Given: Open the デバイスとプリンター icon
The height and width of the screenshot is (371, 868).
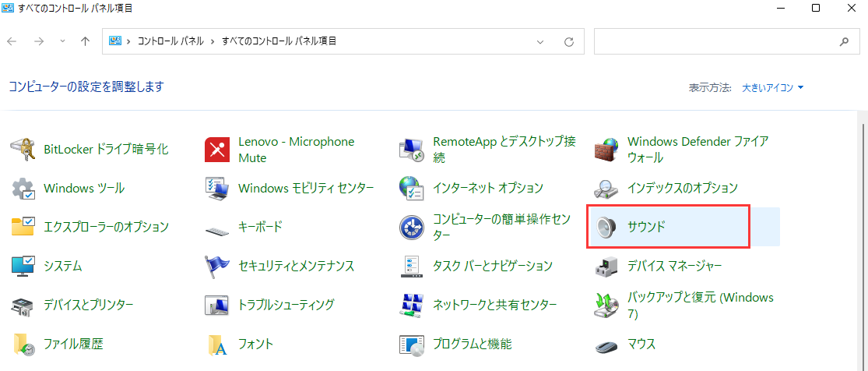Looking at the screenshot, I should pos(23,305).
